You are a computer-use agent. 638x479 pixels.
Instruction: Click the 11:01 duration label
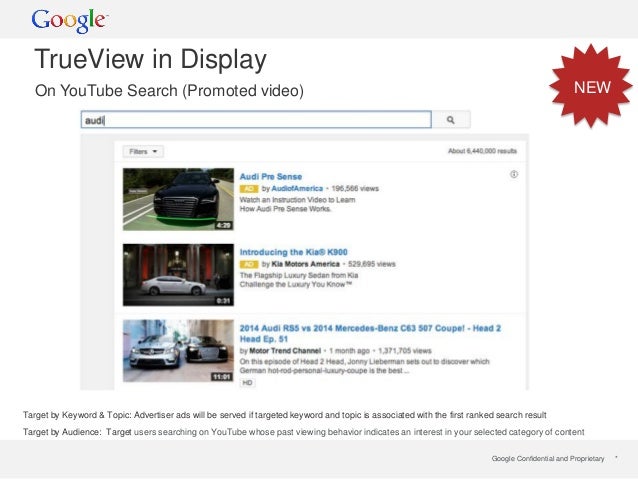coord(222,377)
